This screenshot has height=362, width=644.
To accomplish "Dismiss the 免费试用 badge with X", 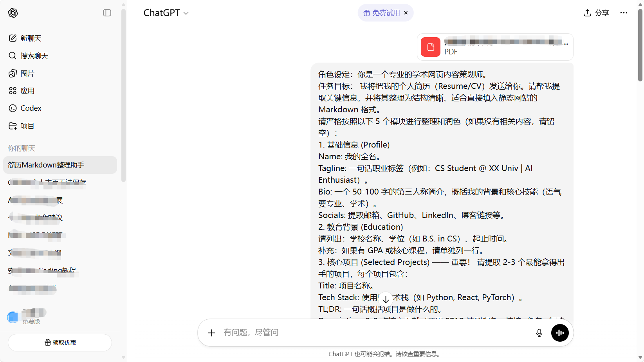I will coord(406,13).
